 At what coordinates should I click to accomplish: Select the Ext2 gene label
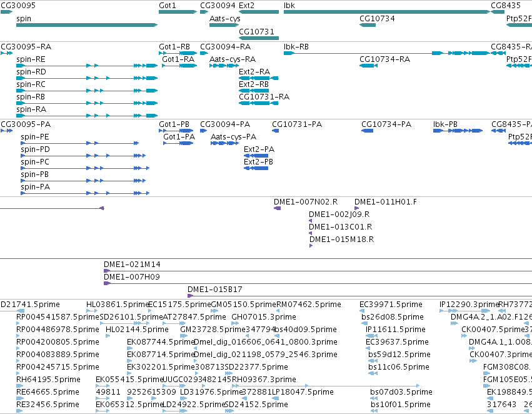point(246,6)
